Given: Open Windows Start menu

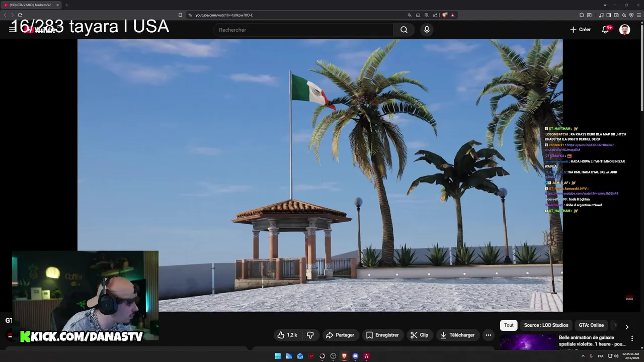Looking at the screenshot, I should click(278, 356).
